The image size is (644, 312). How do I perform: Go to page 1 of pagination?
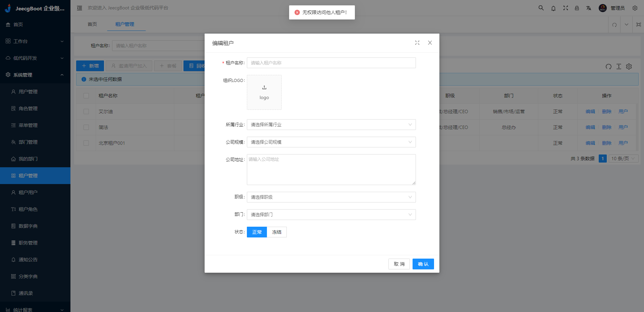(603, 159)
